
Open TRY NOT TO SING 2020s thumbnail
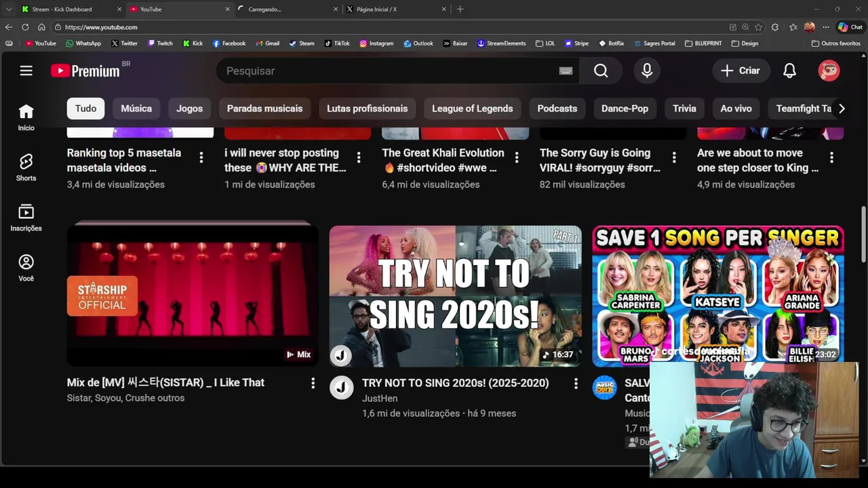click(456, 296)
